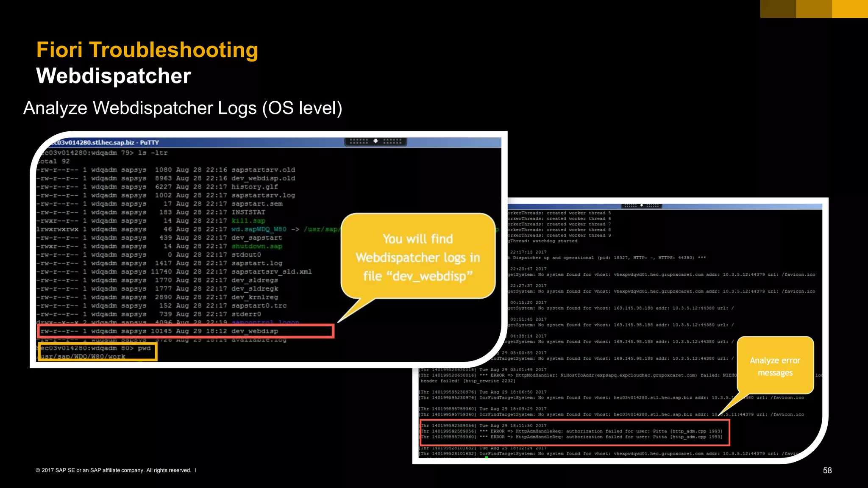Select the 'ls -ltr' command line
This screenshot has width=868, height=488.
click(x=104, y=153)
